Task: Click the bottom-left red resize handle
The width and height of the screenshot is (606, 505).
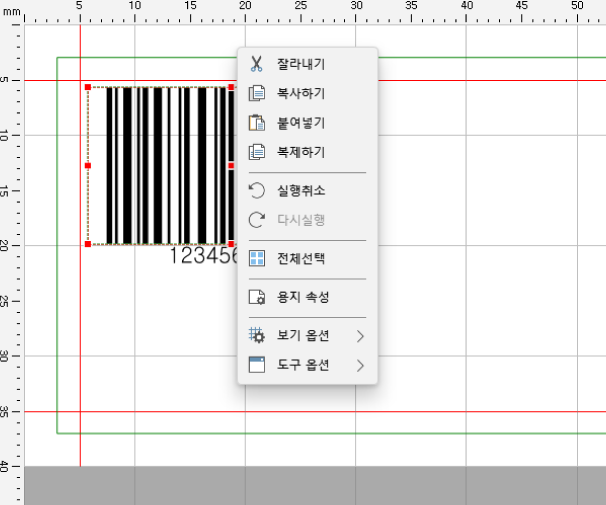Action: [88, 244]
